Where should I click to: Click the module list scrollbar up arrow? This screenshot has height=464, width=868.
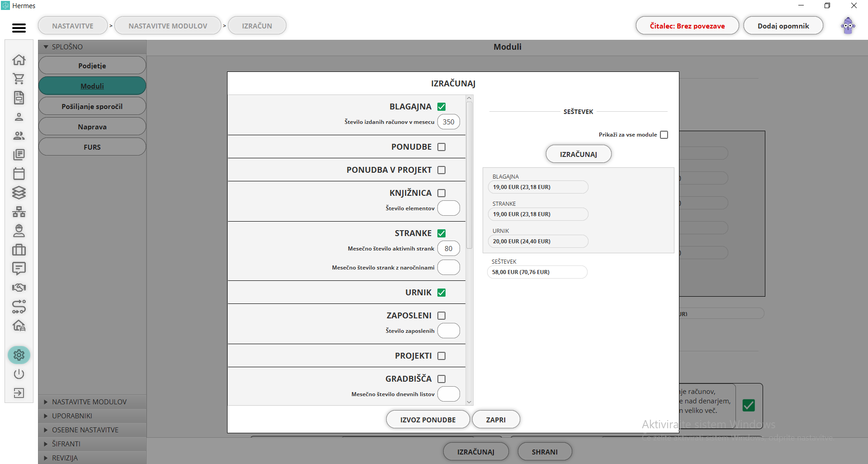(x=469, y=98)
